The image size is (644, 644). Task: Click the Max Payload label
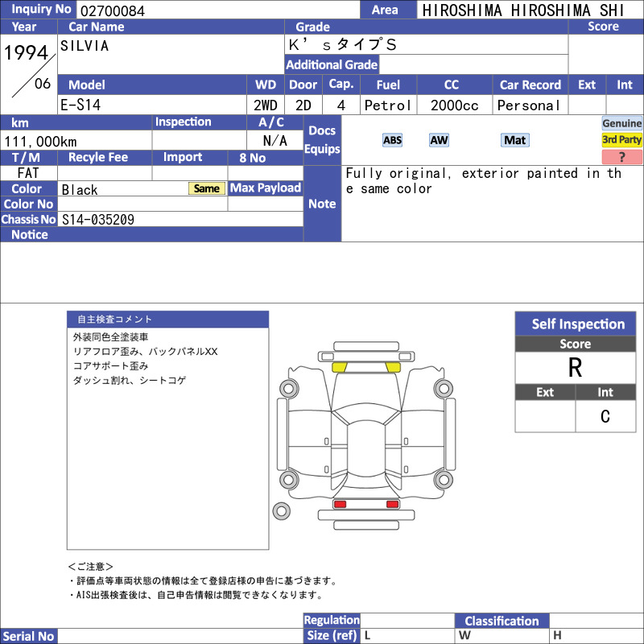pyautogui.click(x=266, y=188)
